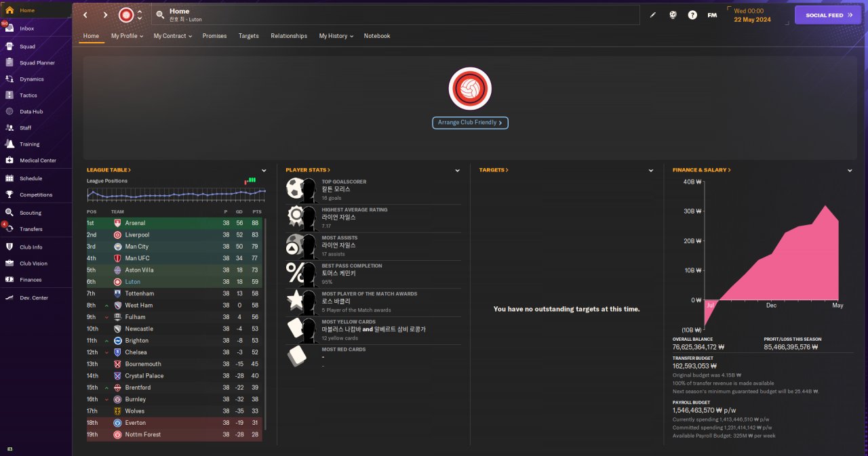The height and width of the screenshot is (456, 868).
Task: Switch to the Notebook tab
Action: tap(377, 36)
